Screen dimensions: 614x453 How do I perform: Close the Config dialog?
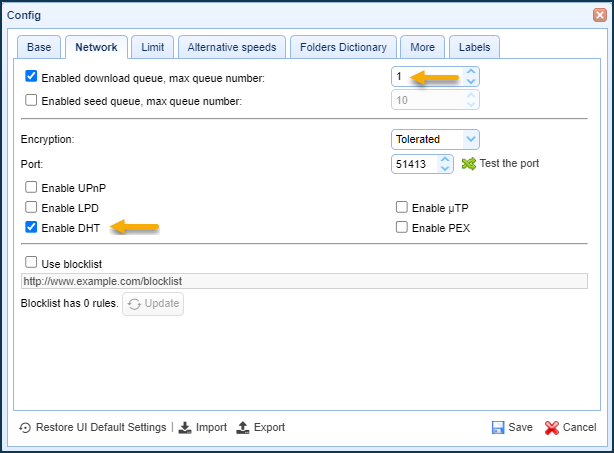[x=600, y=15]
